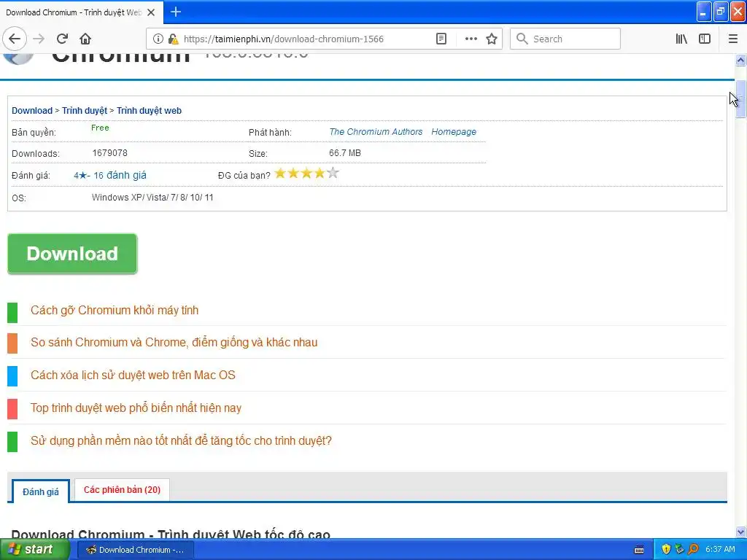The image size is (747, 560).
Task: Click the scrollbar up arrow
Action: 740,61
